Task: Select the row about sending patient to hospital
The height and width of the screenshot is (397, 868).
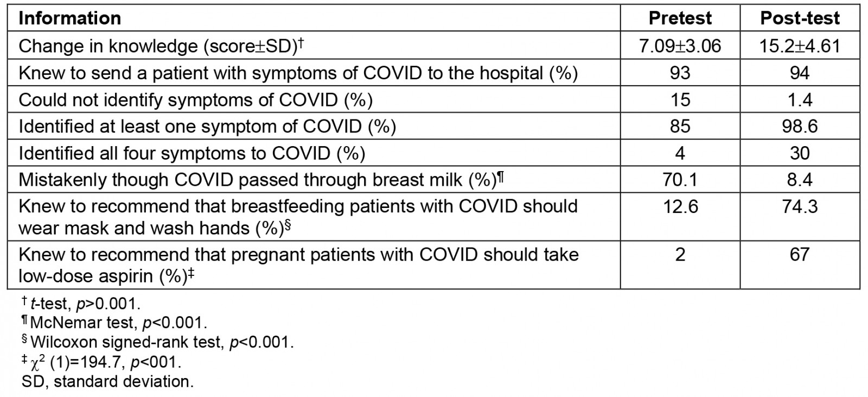Action: 298,73
